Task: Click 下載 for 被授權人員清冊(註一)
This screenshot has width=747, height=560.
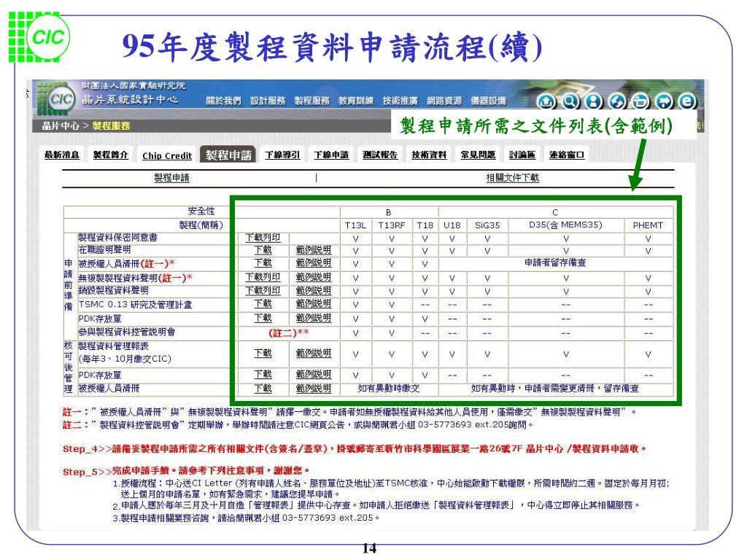Action: pos(263,262)
